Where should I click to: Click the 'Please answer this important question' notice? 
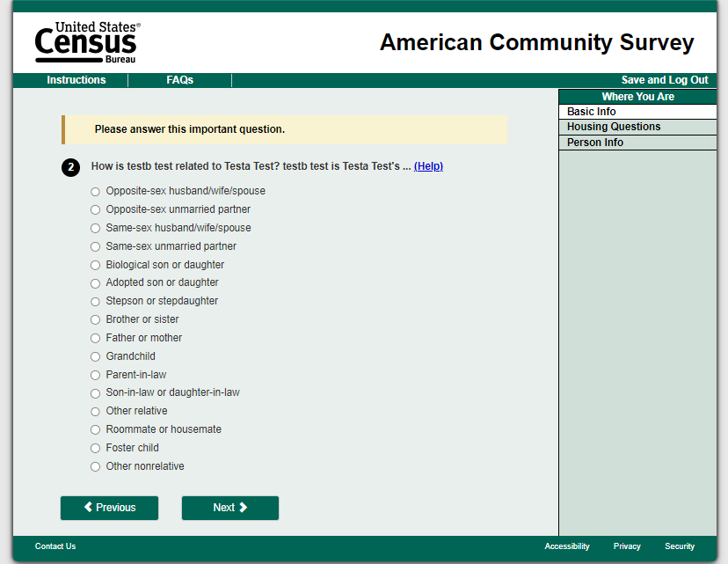point(284,129)
